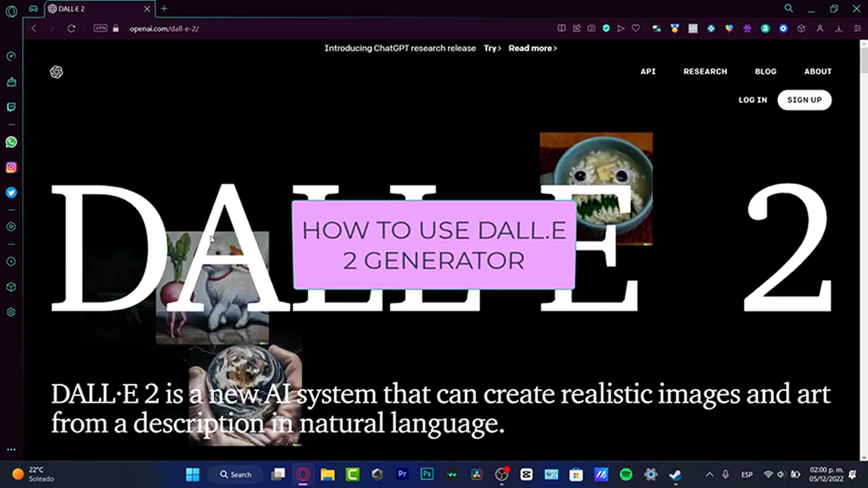Image resolution: width=868 pixels, height=488 pixels.
Task: Take a snapshot with camera icon
Action: 591,28
